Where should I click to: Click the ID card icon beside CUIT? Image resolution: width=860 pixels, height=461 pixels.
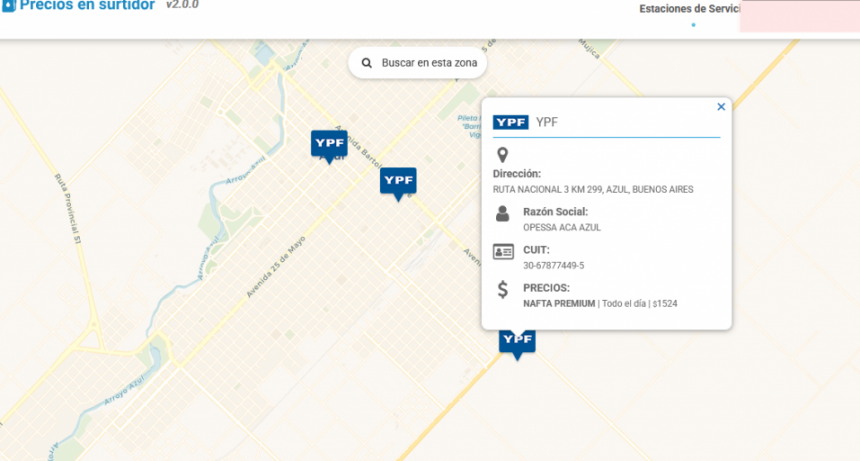(x=503, y=251)
